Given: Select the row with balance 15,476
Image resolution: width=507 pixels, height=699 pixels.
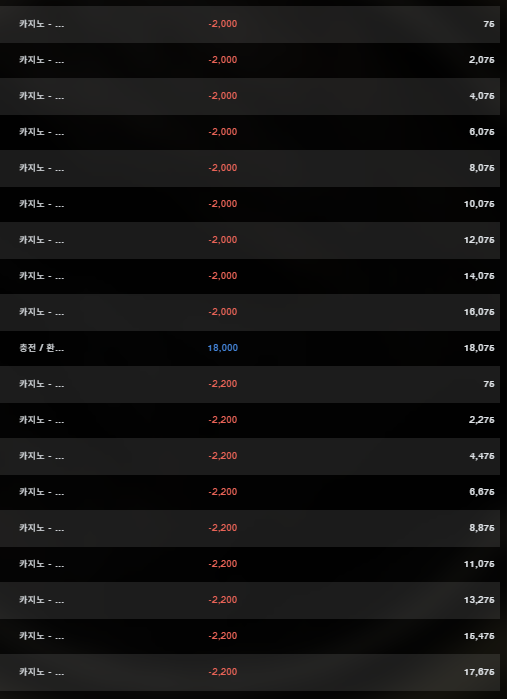Looking at the screenshot, I should (x=250, y=636).
